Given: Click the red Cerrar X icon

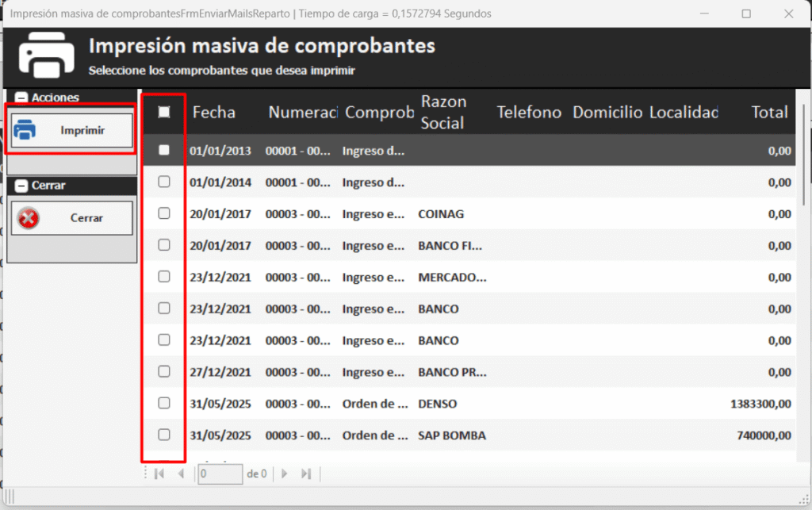Looking at the screenshot, I should coord(29,218).
